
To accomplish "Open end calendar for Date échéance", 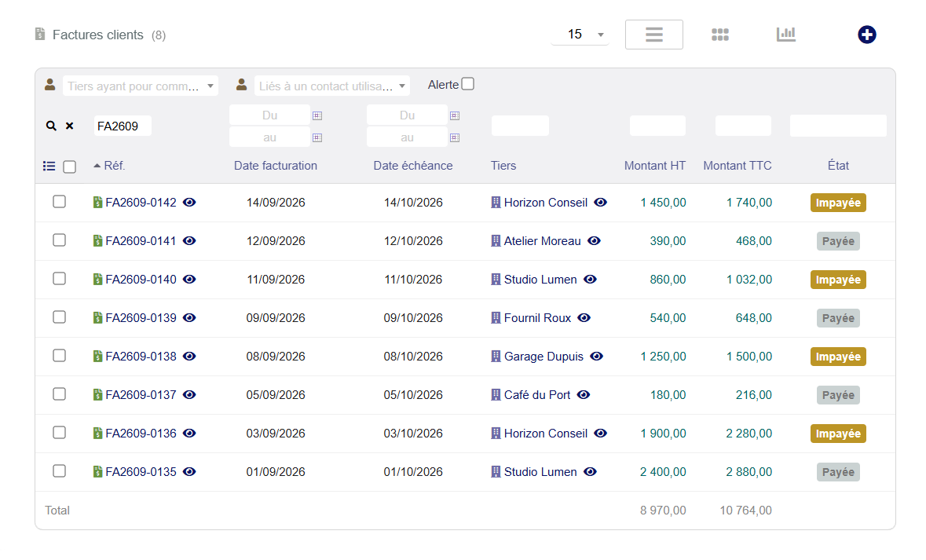I will 455,137.
